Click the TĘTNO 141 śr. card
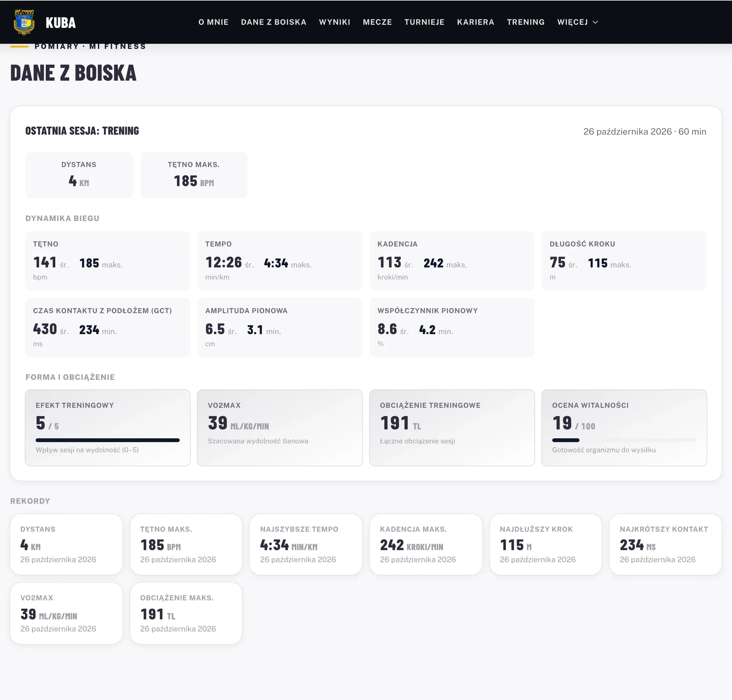 pos(108,261)
